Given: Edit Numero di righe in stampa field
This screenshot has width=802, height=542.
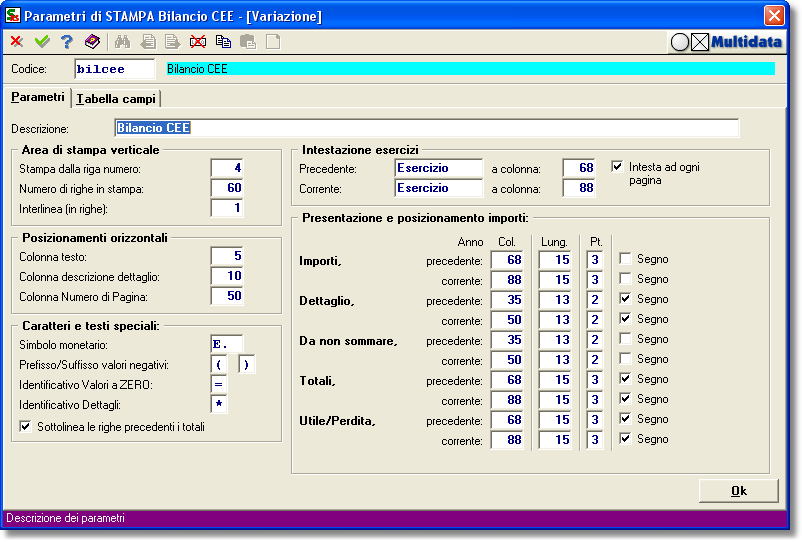Looking at the screenshot, I should [227, 188].
